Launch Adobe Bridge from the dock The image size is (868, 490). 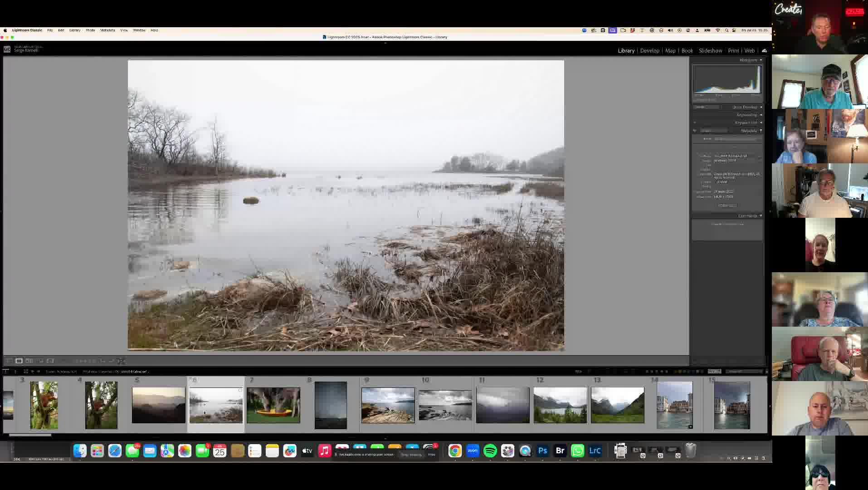coord(560,451)
